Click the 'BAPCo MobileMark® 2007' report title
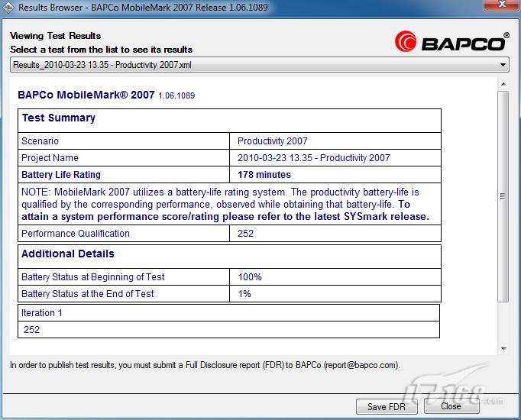The height and width of the screenshot is (420, 521). click(x=86, y=95)
